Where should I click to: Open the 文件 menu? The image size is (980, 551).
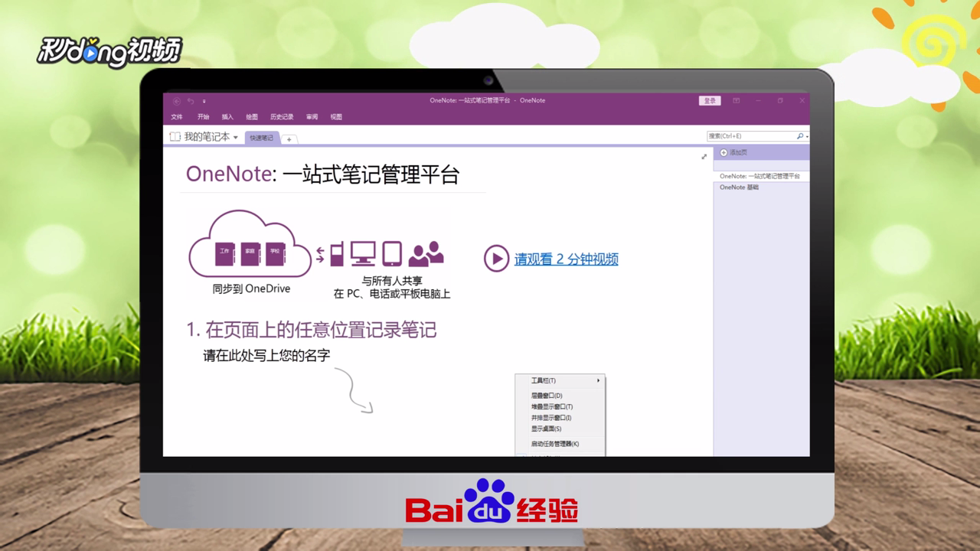177,117
